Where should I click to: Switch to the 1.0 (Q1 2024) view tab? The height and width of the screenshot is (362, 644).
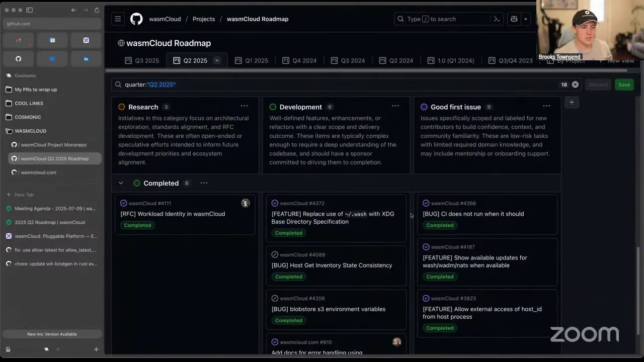click(451, 60)
